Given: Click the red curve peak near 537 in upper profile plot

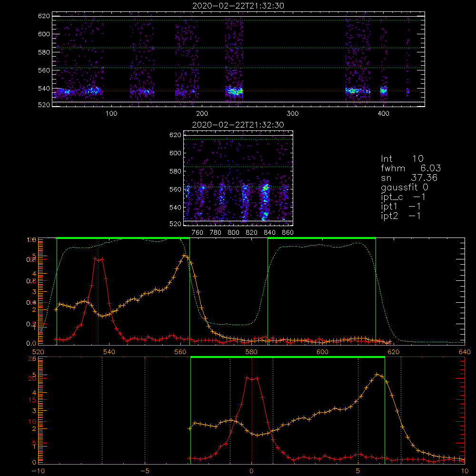Looking at the screenshot, I should pyautogui.click(x=99, y=259).
